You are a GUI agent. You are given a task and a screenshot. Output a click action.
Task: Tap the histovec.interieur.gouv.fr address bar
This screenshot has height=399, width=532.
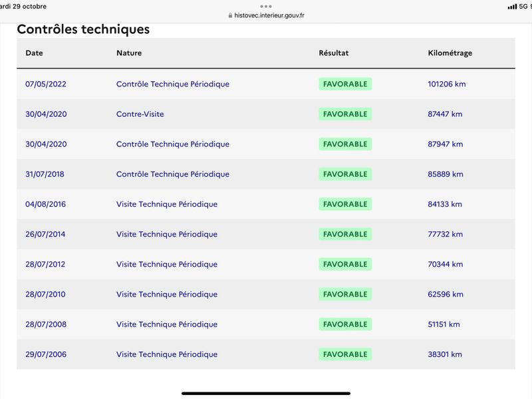tap(267, 15)
